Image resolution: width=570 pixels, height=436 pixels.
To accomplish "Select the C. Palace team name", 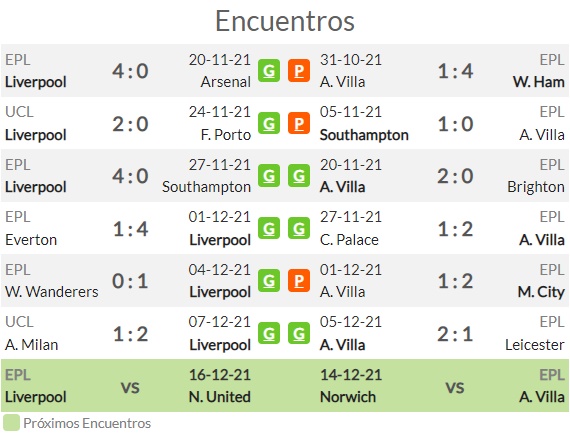I will 349,240.
